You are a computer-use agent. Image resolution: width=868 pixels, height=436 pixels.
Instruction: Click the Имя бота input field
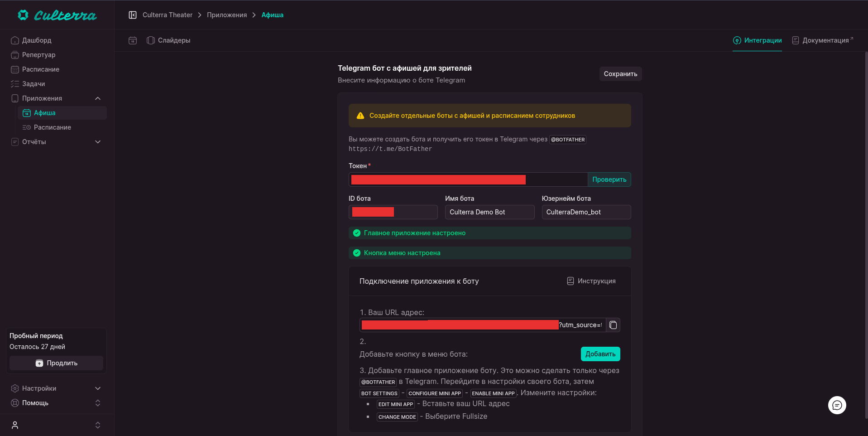click(x=489, y=212)
